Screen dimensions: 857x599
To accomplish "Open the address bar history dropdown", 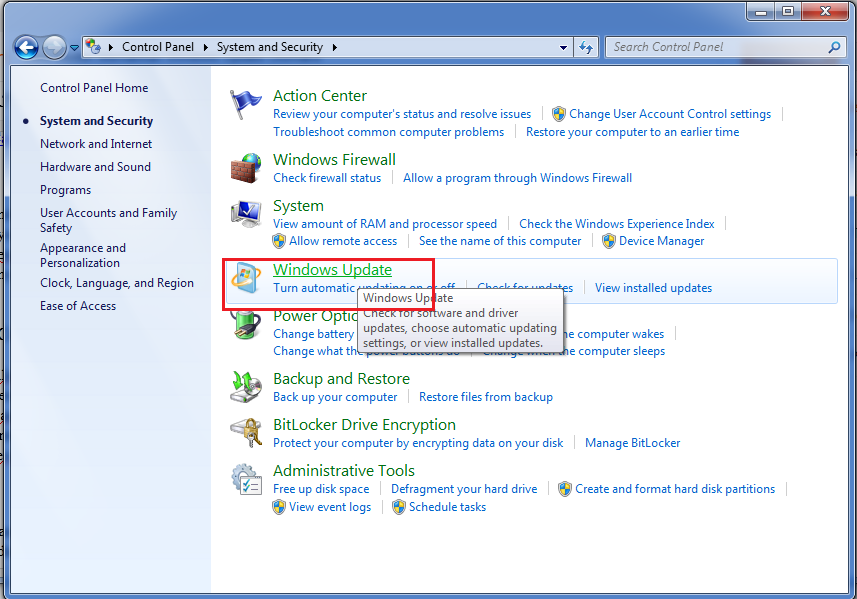I will point(563,48).
